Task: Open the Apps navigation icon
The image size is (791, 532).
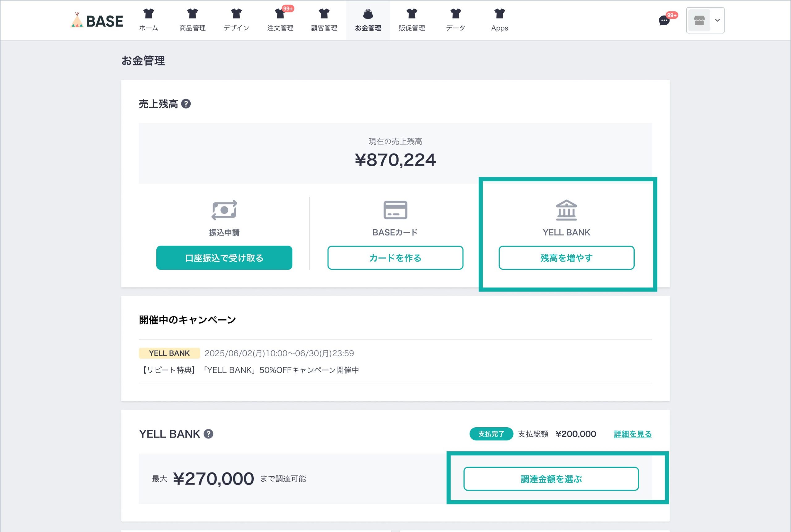Action: pyautogui.click(x=500, y=14)
